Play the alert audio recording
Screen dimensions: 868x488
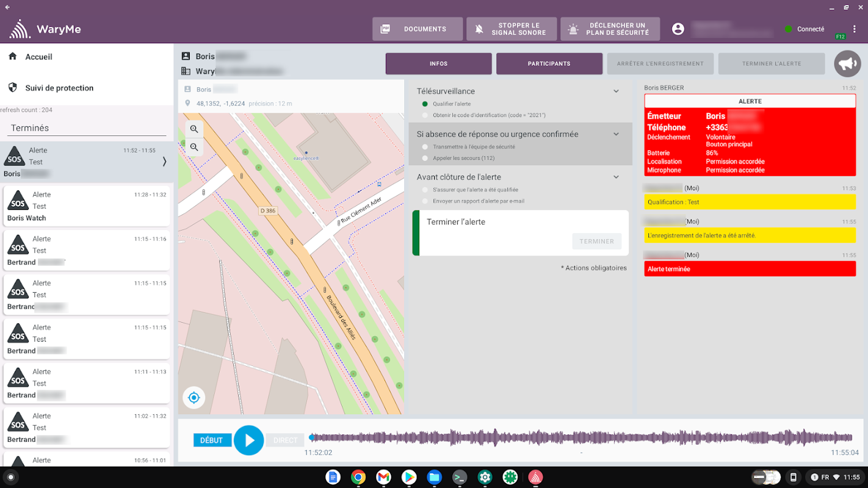(249, 440)
